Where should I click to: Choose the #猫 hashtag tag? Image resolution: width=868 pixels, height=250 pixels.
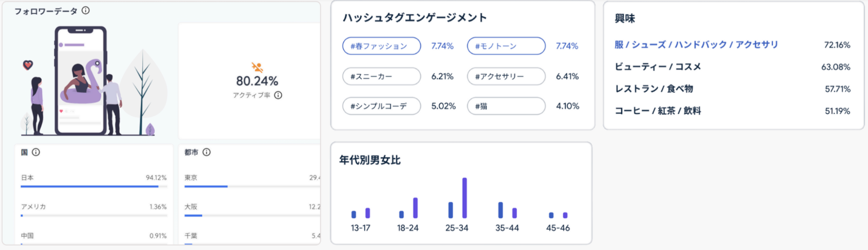(506, 106)
